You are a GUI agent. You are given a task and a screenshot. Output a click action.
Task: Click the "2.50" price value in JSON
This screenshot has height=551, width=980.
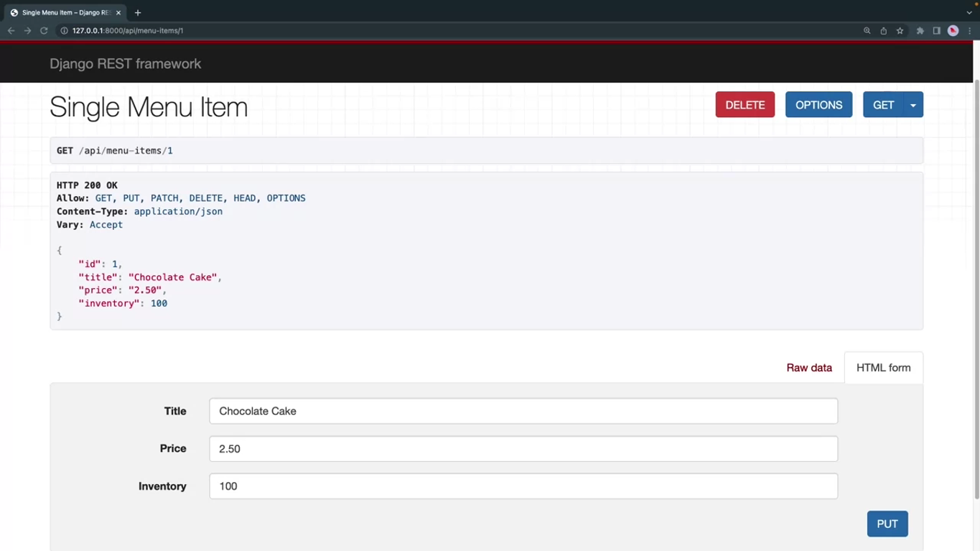[x=145, y=290]
